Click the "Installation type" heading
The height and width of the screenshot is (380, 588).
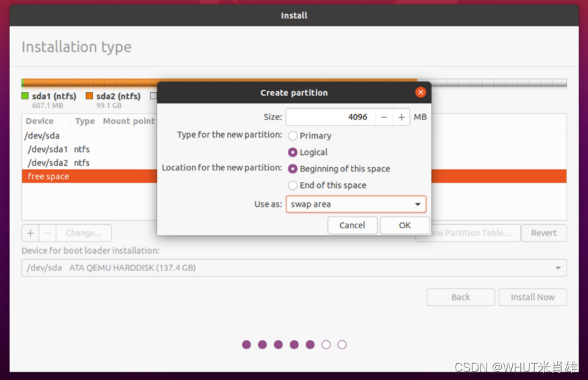click(x=77, y=47)
